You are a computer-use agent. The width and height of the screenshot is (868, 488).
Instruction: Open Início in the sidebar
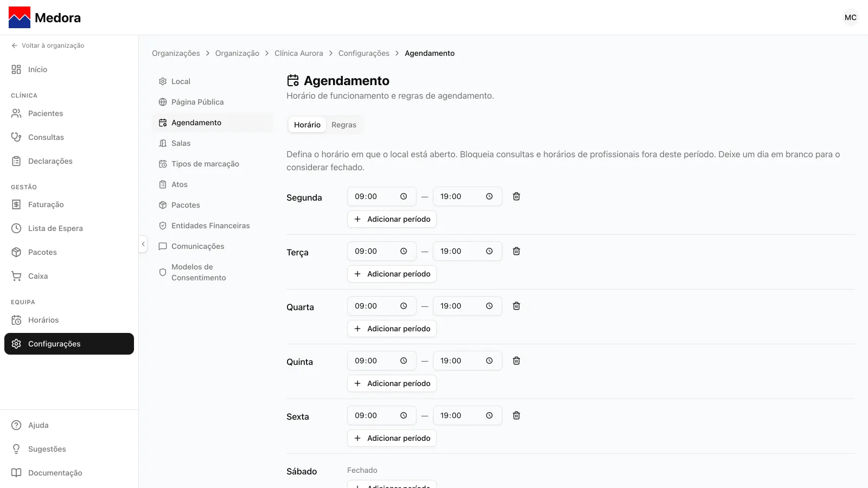[69, 69]
